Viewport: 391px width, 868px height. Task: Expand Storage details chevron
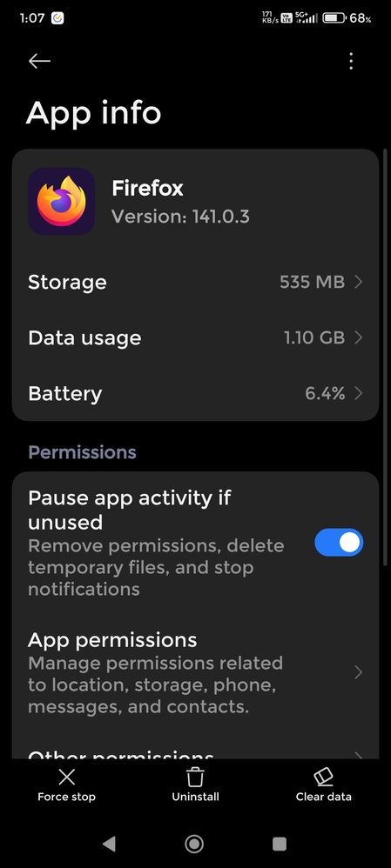(358, 283)
